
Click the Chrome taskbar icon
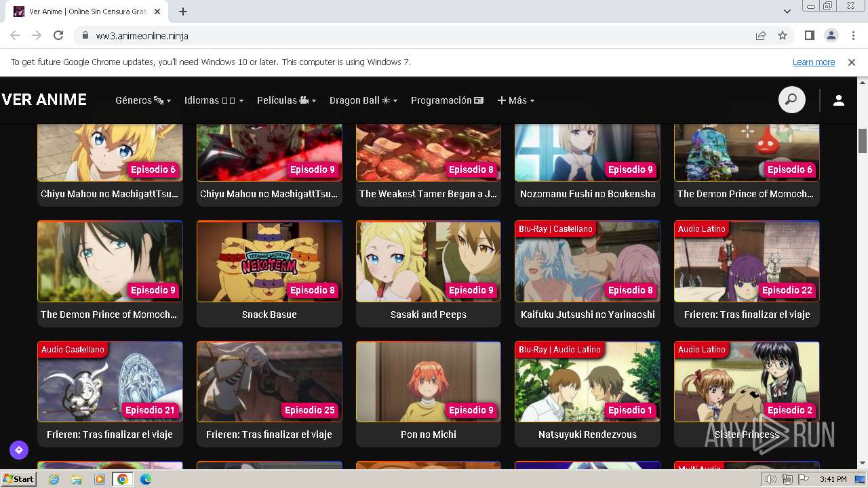coord(123,479)
